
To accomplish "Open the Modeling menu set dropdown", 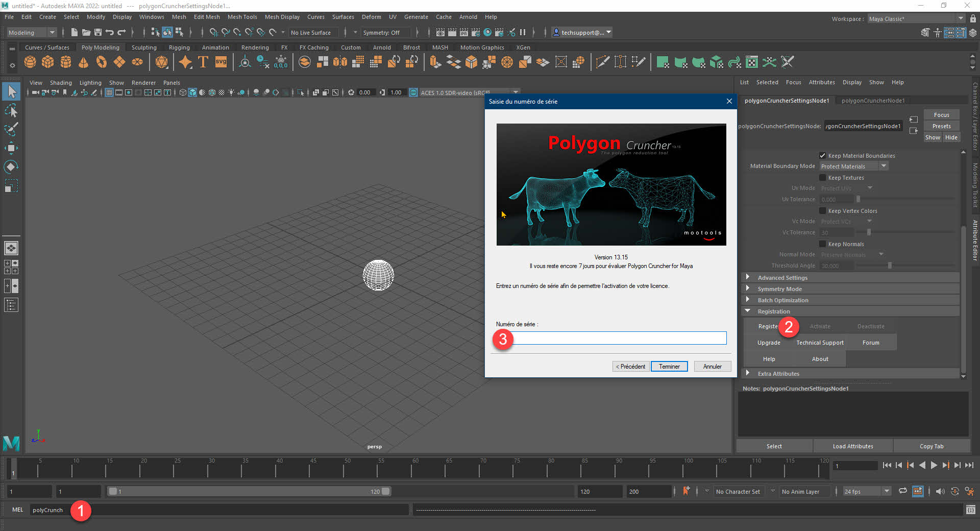I will point(31,32).
